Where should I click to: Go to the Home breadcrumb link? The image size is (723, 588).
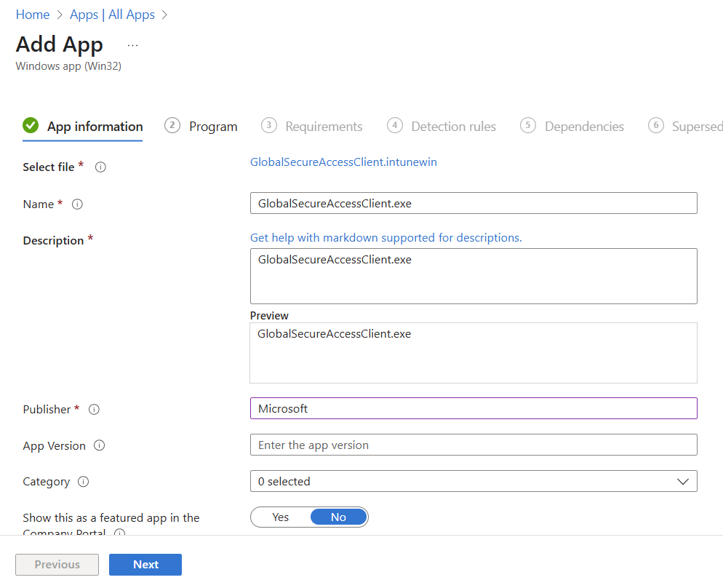(x=33, y=15)
